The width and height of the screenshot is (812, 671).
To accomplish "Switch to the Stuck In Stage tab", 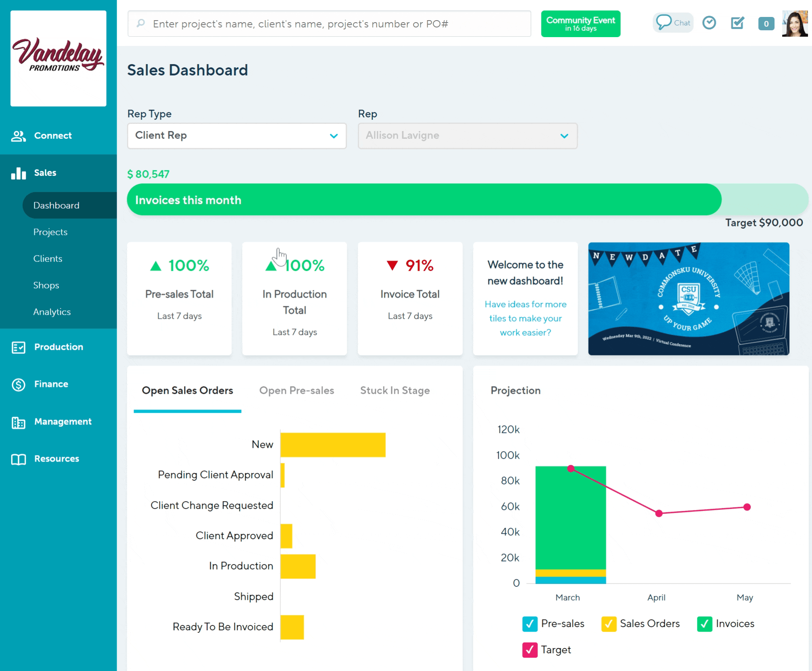I will coord(395,391).
